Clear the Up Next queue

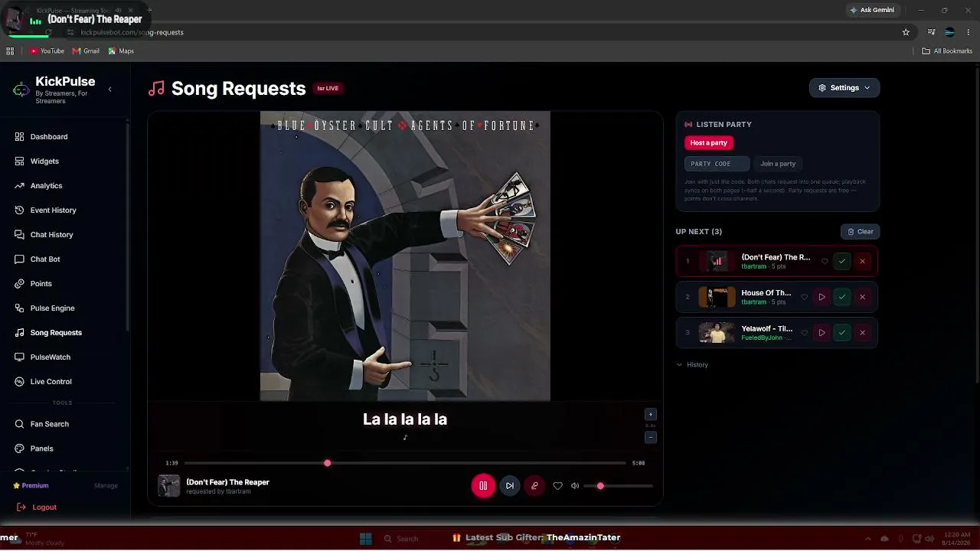[861, 232]
